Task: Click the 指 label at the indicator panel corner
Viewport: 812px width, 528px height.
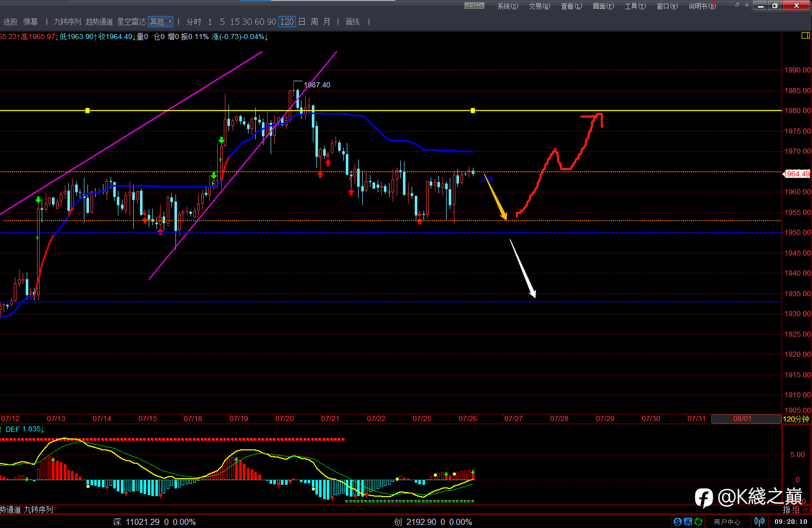Action: pos(787,509)
